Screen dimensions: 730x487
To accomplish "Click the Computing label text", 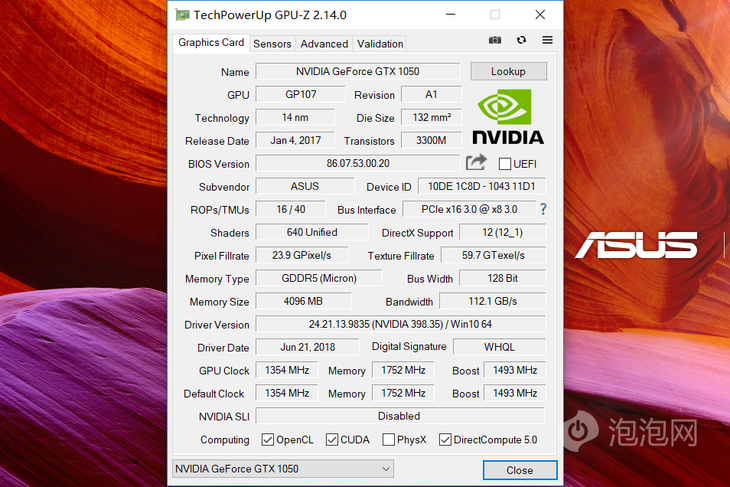I will click(x=225, y=440).
